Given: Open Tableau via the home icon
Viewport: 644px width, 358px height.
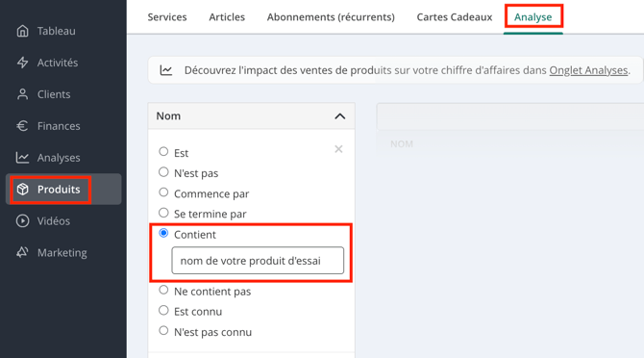Looking at the screenshot, I should (23, 31).
